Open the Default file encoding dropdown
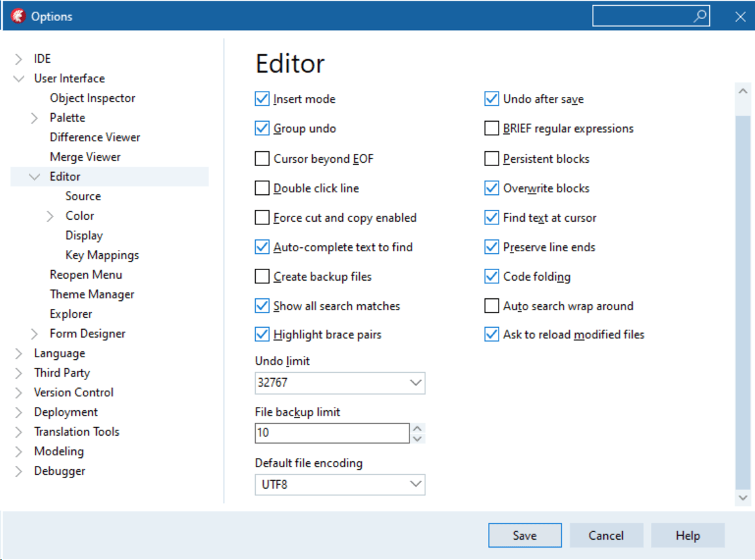Image resolution: width=755 pixels, height=560 pixels. 415,484
